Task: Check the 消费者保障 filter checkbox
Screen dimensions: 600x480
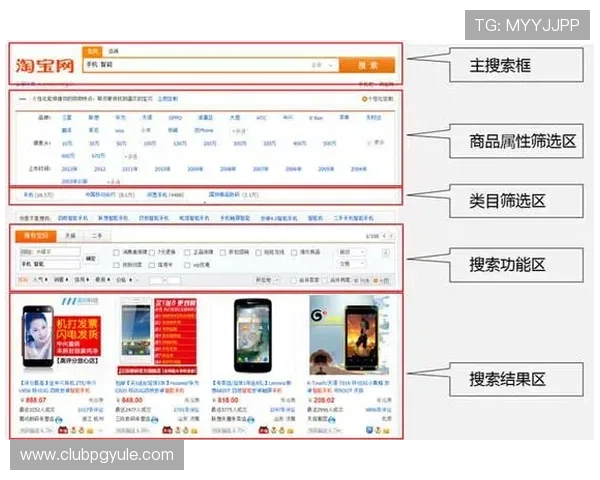Action: click(116, 252)
